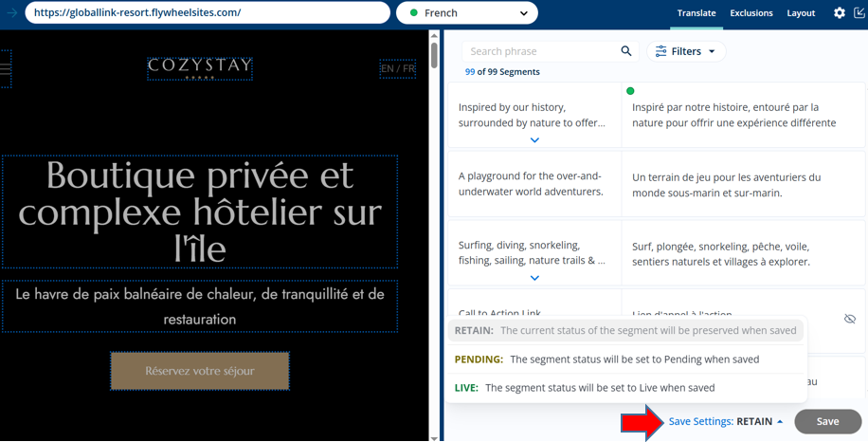Image resolution: width=868 pixels, height=442 pixels.
Task: Switch to the Exclusions tab
Action: (750, 13)
